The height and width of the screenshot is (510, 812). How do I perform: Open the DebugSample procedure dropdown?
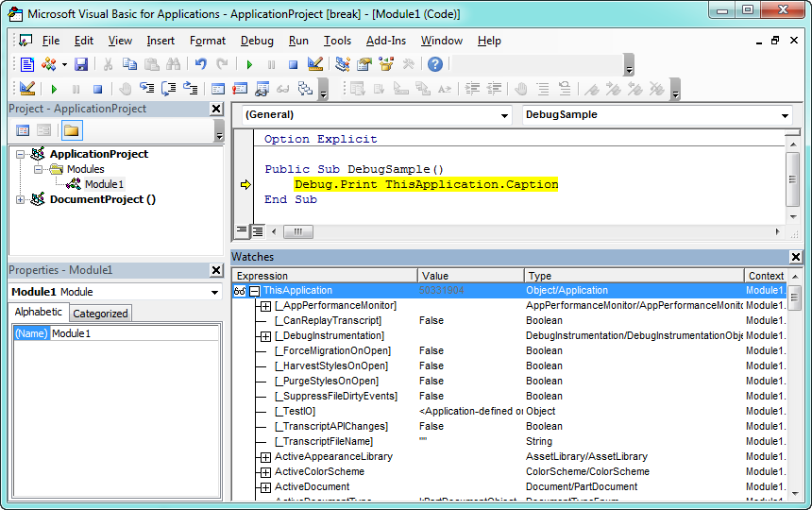coord(785,115)
